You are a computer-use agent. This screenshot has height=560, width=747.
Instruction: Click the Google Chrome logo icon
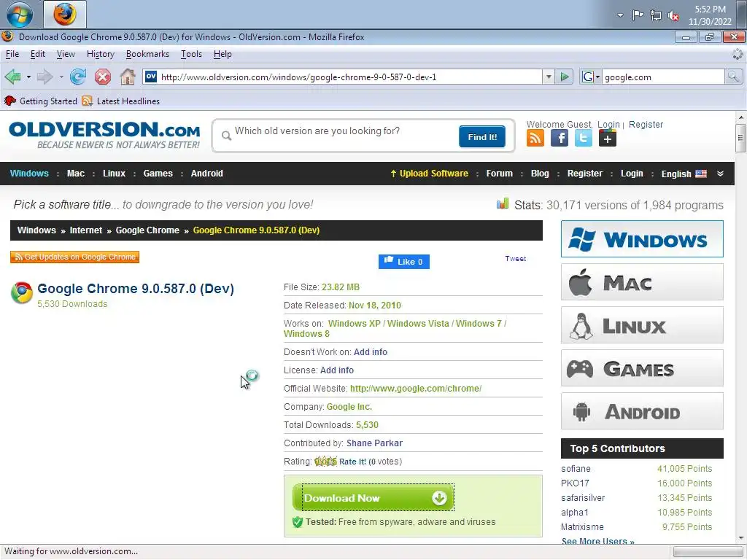22,293
